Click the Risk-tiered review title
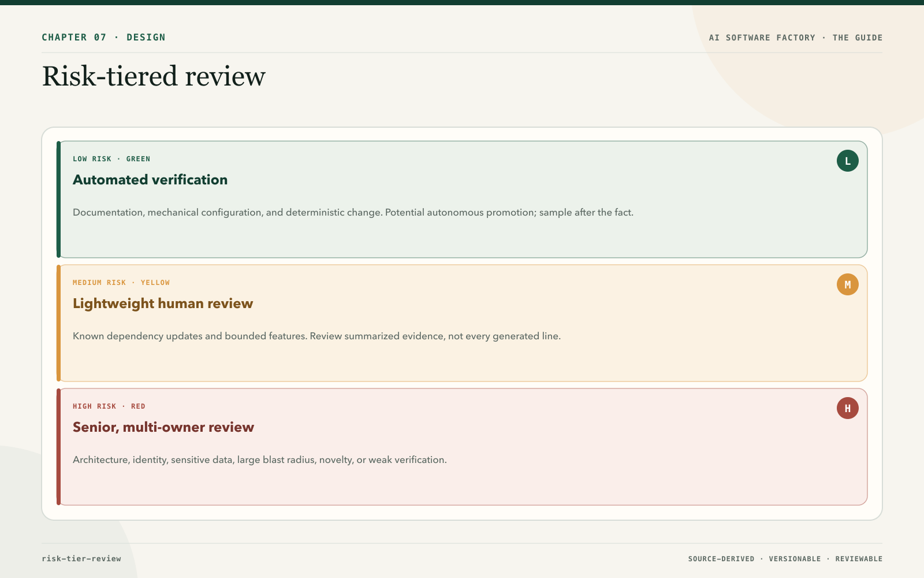Image resolution: width=924 pixels, height=578 pixels. 154,76
